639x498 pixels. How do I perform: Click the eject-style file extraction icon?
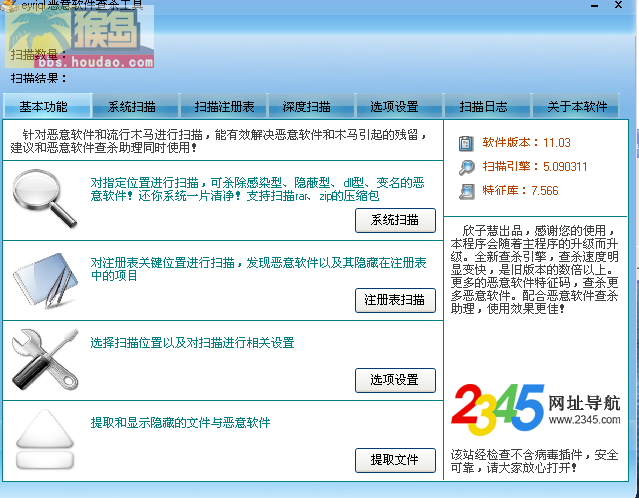point(45,439)
